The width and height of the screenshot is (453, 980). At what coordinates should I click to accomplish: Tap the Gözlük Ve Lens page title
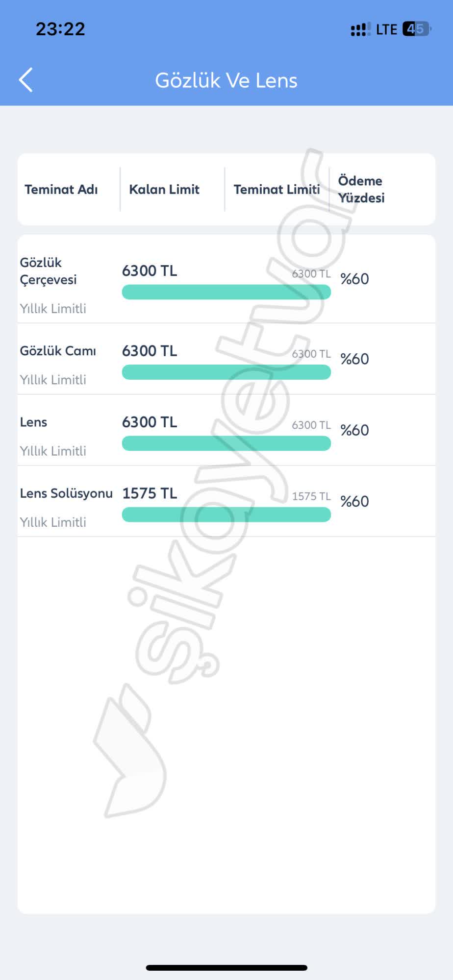226,80
